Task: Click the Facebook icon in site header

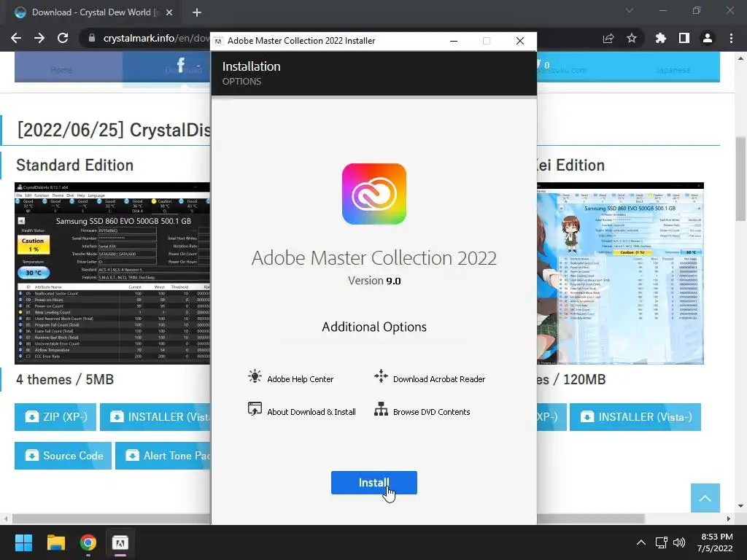Action: click(181, 65)
